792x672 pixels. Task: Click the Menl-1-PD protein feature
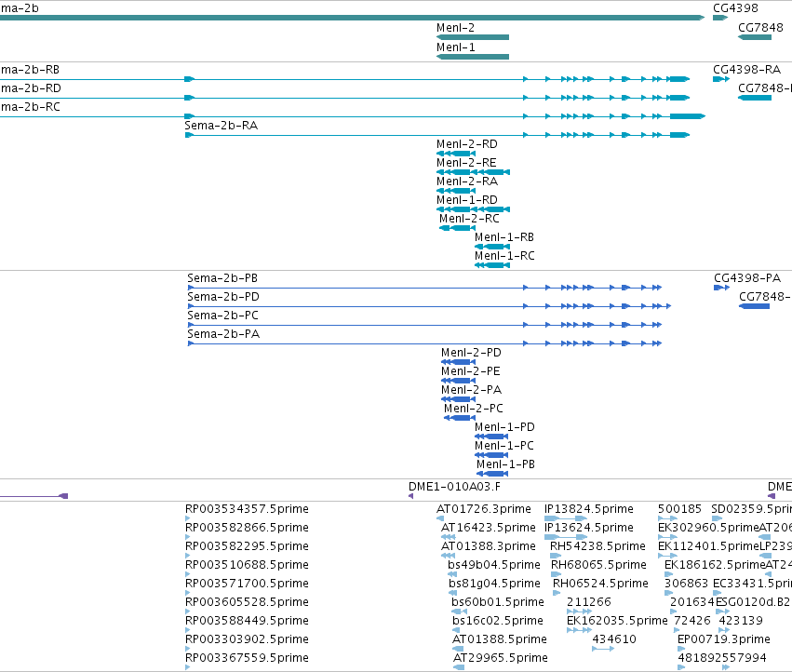(x=491, y=437)
